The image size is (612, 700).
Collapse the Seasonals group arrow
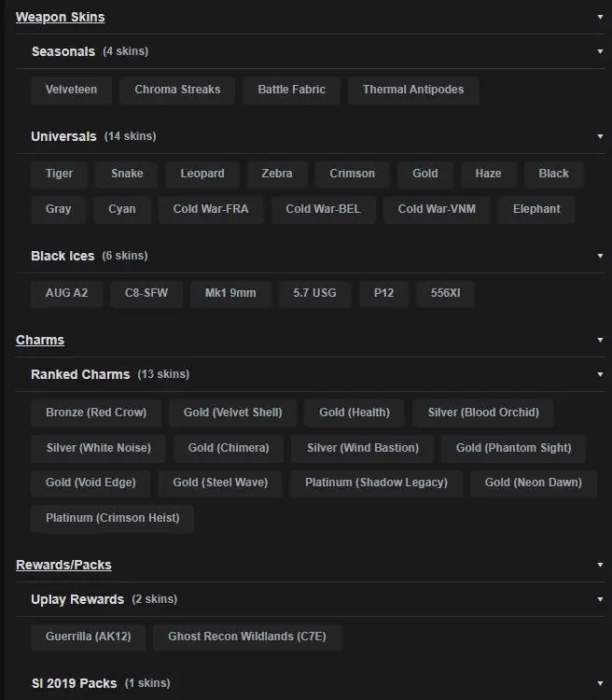click(600, 51)
